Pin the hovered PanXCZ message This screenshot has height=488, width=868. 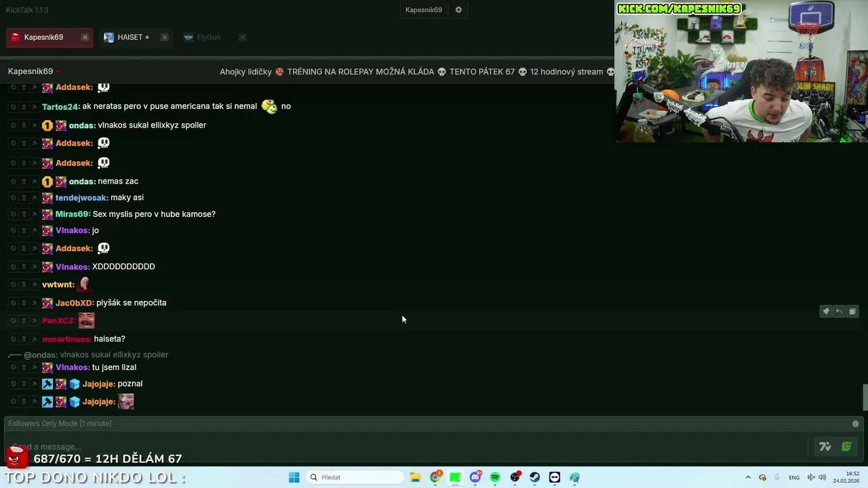(x=825, y=311)
